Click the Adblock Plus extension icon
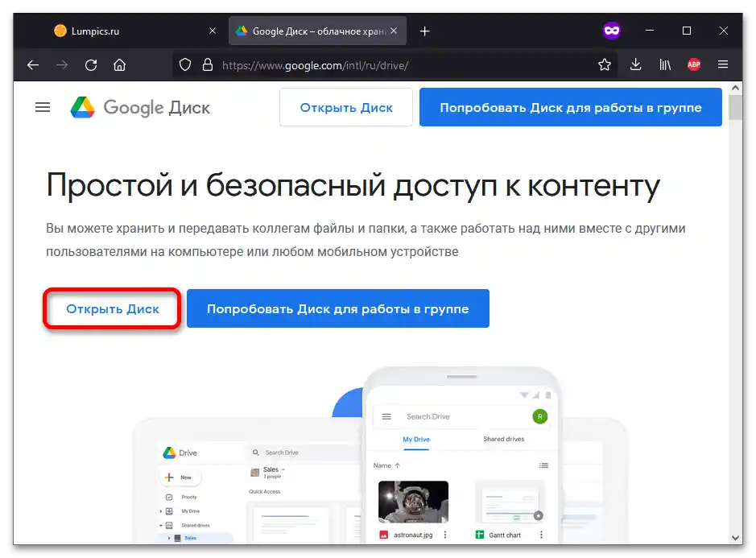 coord(694,64)
